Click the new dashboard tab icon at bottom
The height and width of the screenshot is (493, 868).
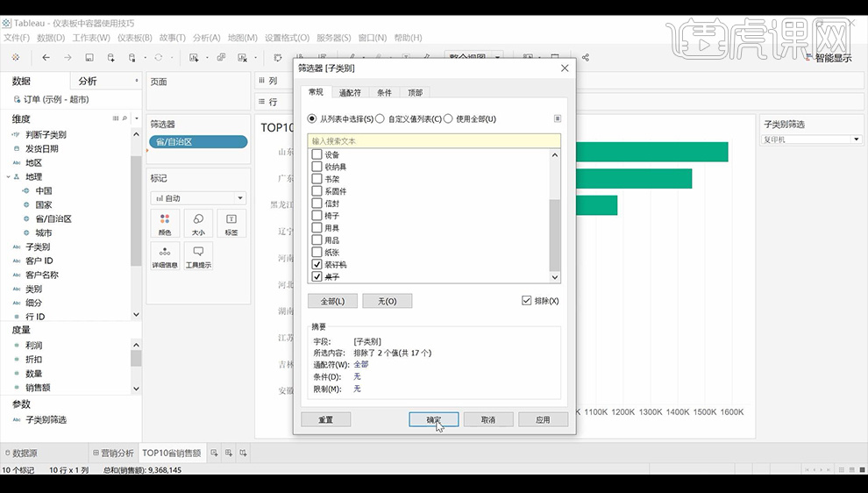[x=229, y=454]
